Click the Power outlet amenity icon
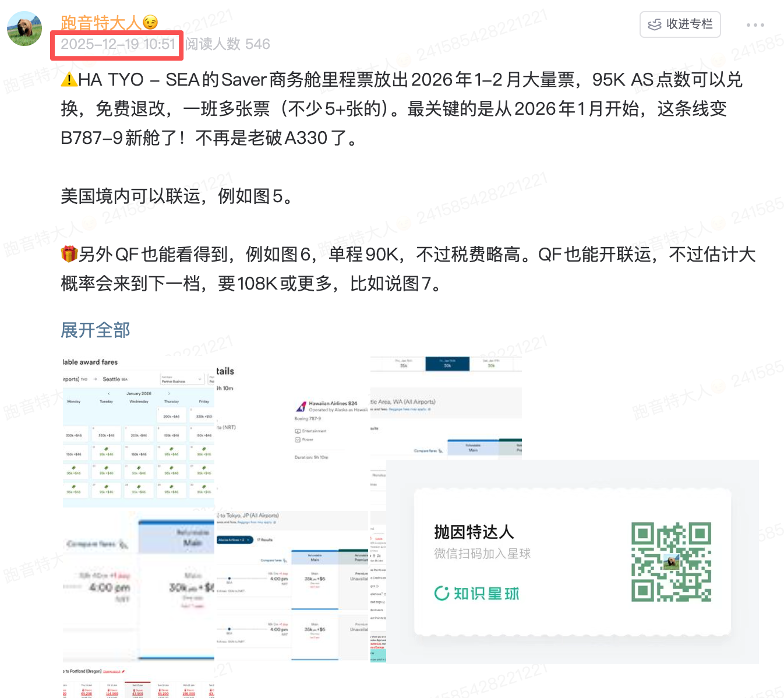The image size is (784, 698). click(x=298, y=439)
